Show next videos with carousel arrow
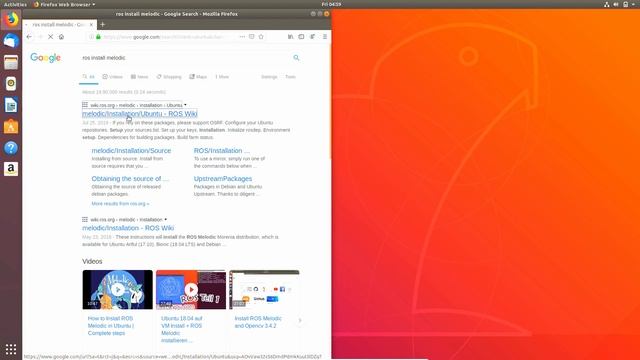Screen dimensions: 640x360 (300, 320)
